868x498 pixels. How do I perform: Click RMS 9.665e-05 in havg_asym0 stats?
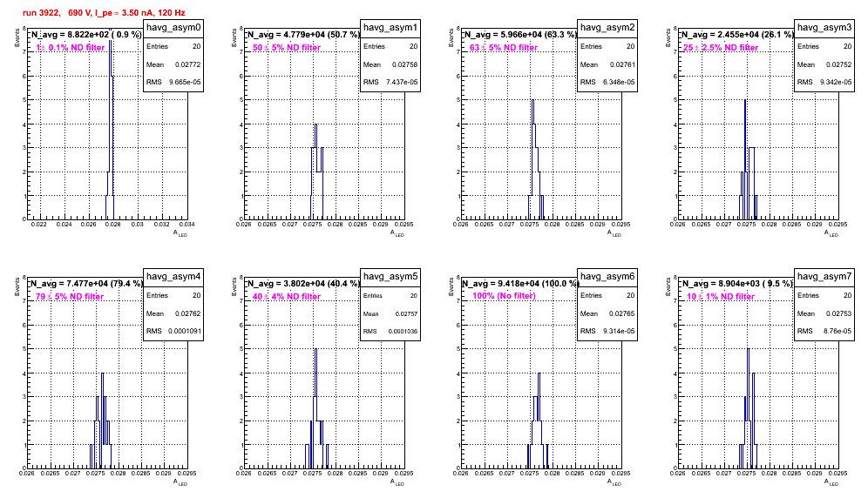click(x=173, y=83)
